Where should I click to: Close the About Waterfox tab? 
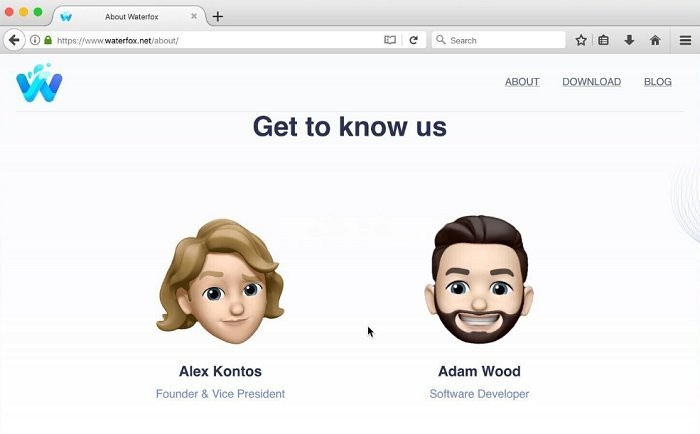[x=194, y=16]
